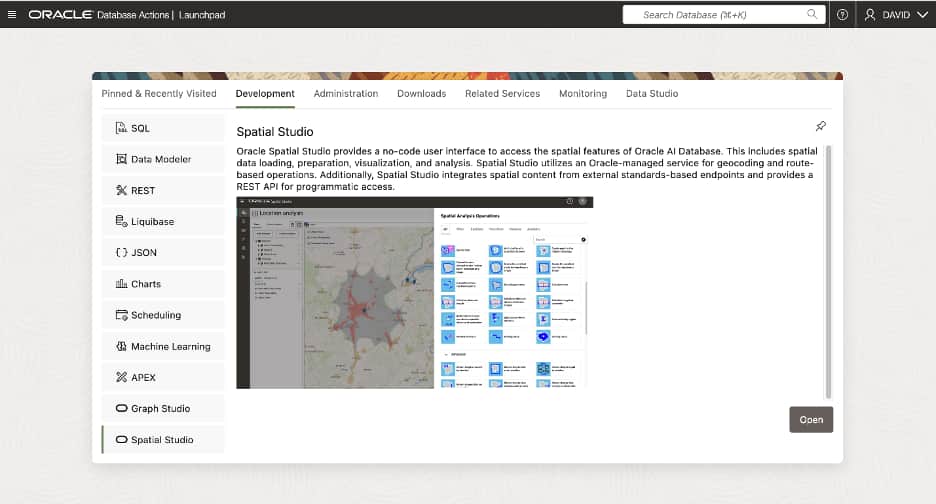Viewport: 936px width, 504px height.
Task: Click the Liquibase database icon
Action: click(121, 221)
